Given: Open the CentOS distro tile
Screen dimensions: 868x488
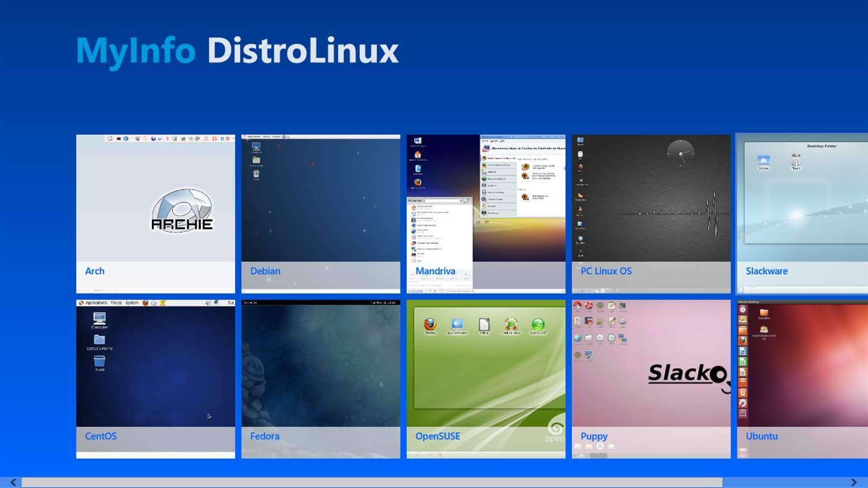Looking at the screenshot, I should (156, 379).
